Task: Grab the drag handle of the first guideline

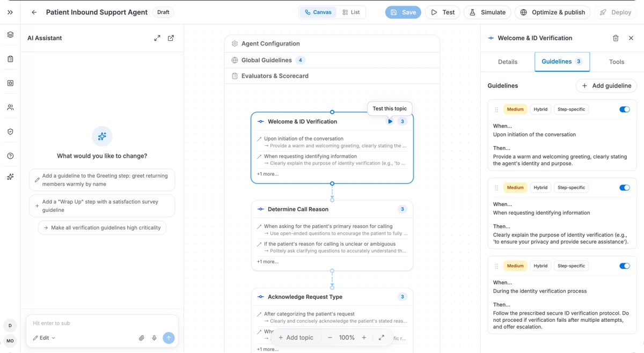Action: click(496, 109)
